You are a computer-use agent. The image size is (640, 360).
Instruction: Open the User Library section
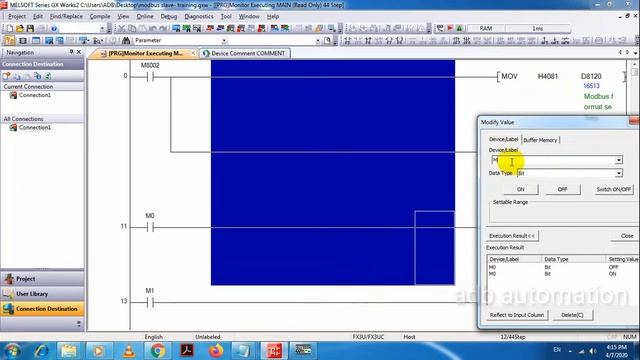[x=42, y=294]
